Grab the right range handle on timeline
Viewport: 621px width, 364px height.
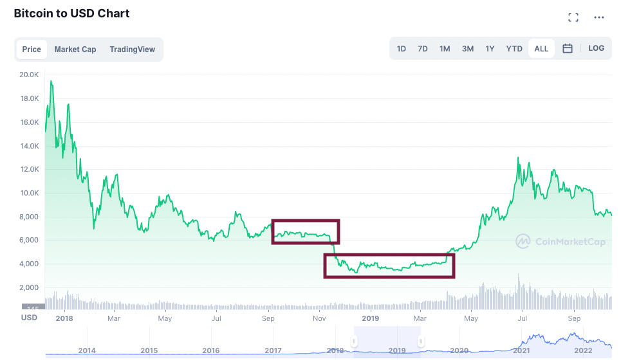[421, 341]
